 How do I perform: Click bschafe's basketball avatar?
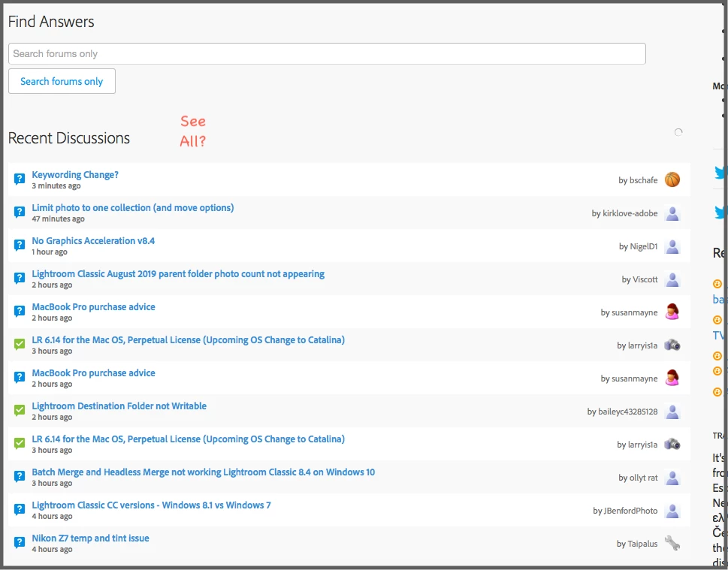(x=672, y=179)
